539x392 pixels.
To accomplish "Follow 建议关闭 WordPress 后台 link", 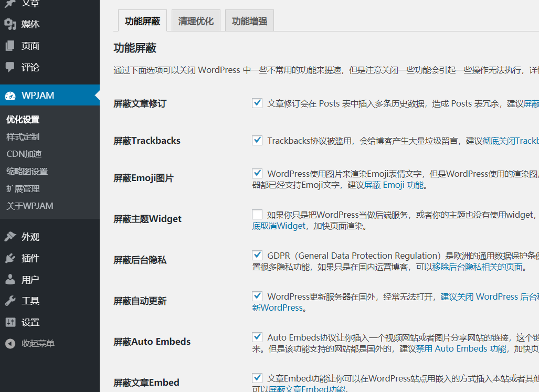I will tap(490, 296).
